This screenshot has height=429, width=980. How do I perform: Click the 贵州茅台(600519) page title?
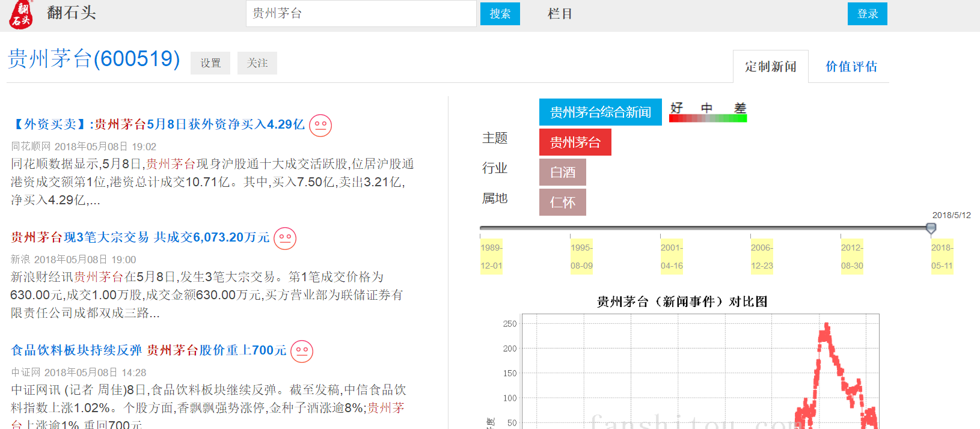click(x=94, y=59)
